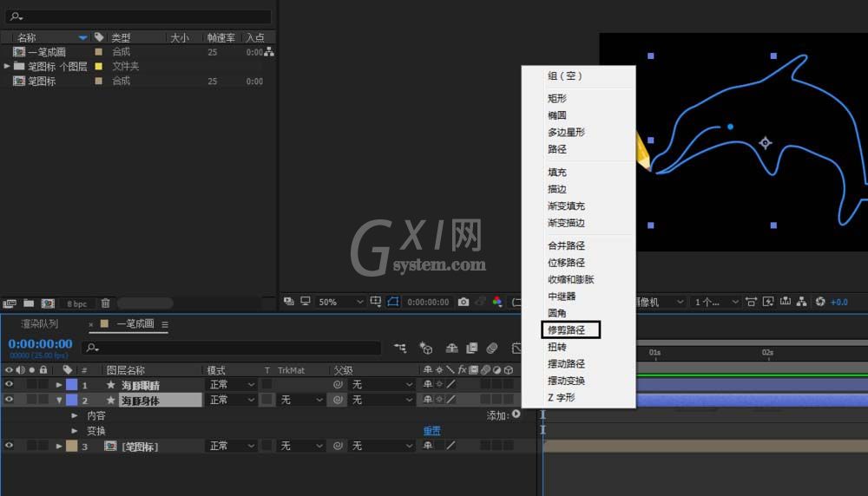Image resolution: width=868 pixels, height=496 pixels.
Task: Click the timeline current time 0:00:00:00
Action: click(x=40, y=344)
